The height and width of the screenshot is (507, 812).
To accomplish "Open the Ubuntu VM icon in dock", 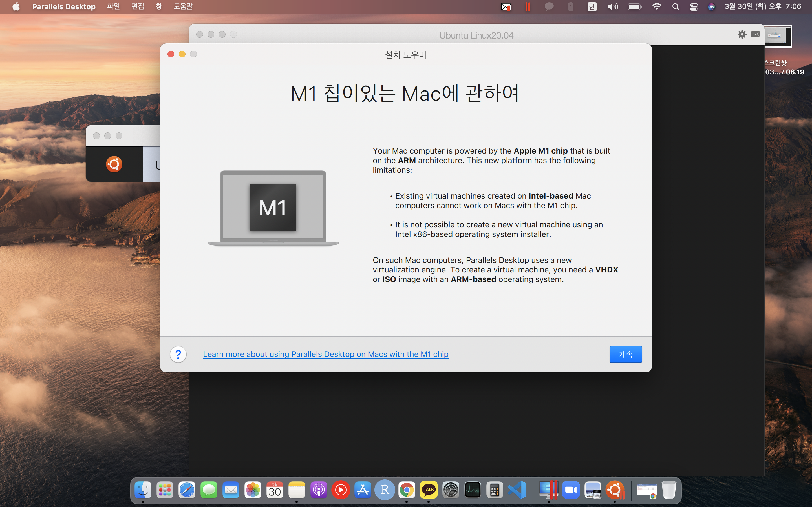I will tap(615, 490).
